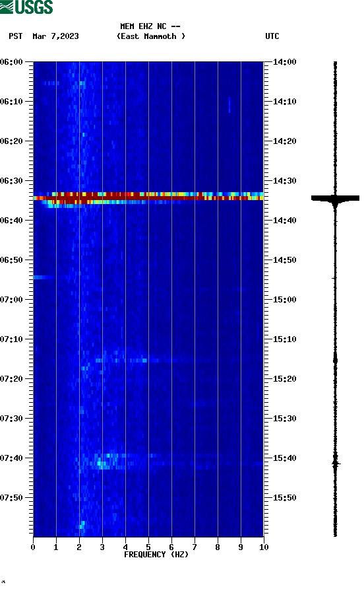364x589 pixels.
Task: Click the '15:00' UTC time label
Action: [x=284, y=300]
